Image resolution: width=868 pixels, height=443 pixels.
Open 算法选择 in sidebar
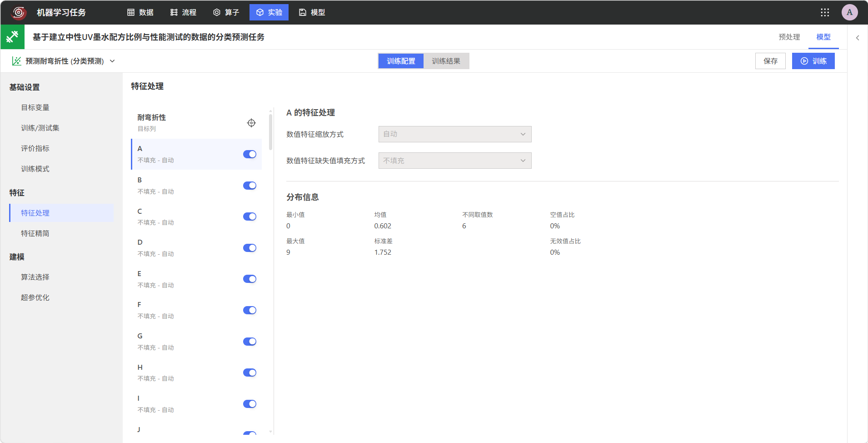pos(35,277)
